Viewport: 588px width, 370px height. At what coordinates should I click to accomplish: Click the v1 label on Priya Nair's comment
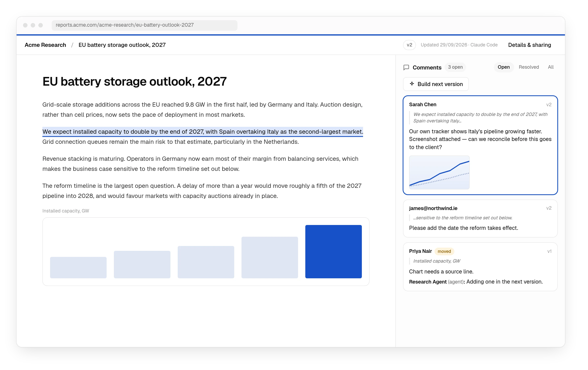(x=549, y=251)
